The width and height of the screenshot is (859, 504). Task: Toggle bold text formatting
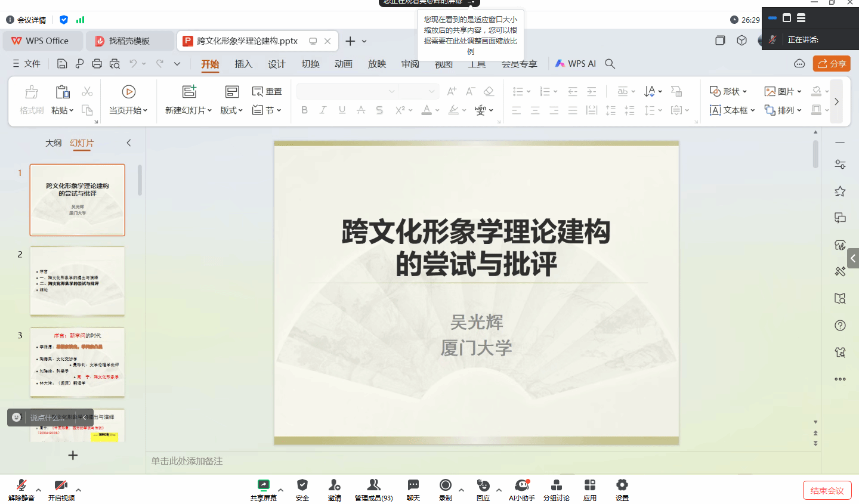coord(304,110)
